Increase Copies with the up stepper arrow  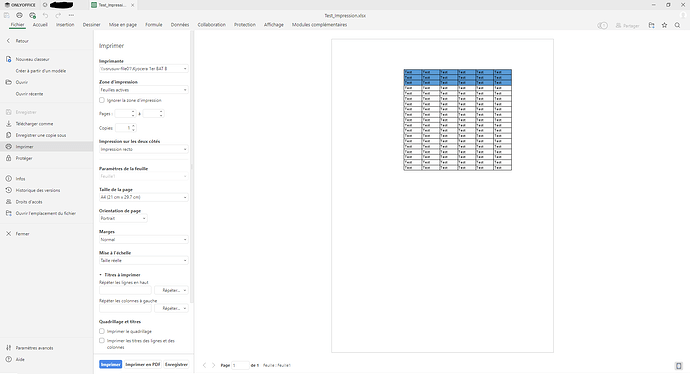pos(133,126)
